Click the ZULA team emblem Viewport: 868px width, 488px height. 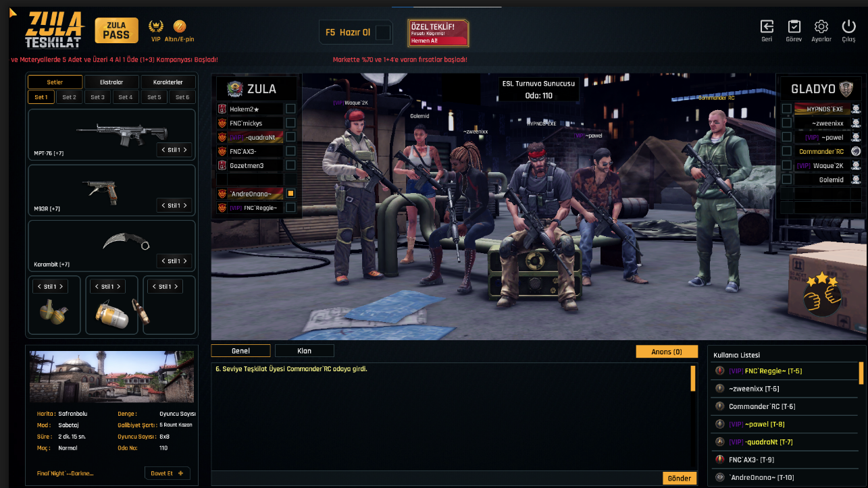pos(235,88)
